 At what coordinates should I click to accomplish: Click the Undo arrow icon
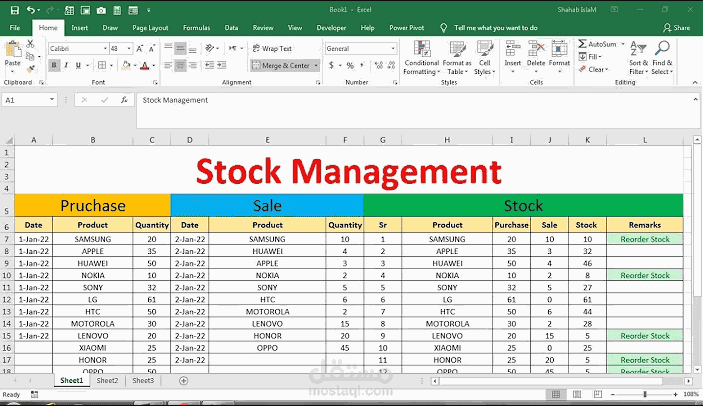pos(30,10)
